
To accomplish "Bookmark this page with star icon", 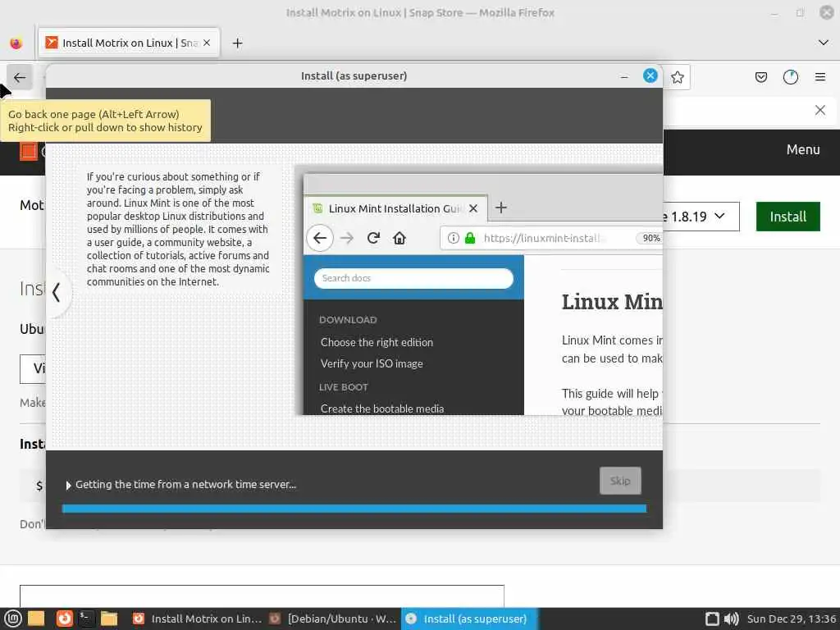I will (x=677, y=78).
